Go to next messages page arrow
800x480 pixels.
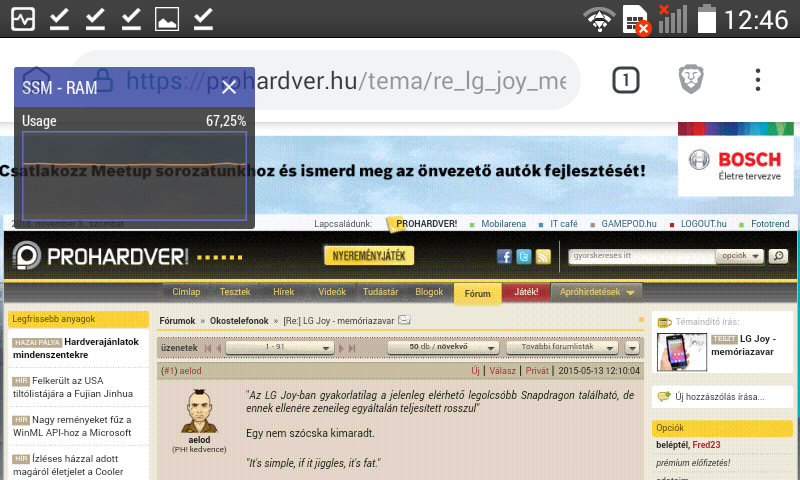(341, 348)
